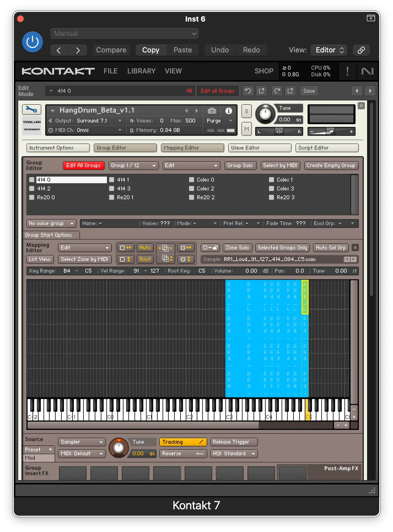Click the edit mode undo arrow
The image size is (393, 532).
[248, 91]
